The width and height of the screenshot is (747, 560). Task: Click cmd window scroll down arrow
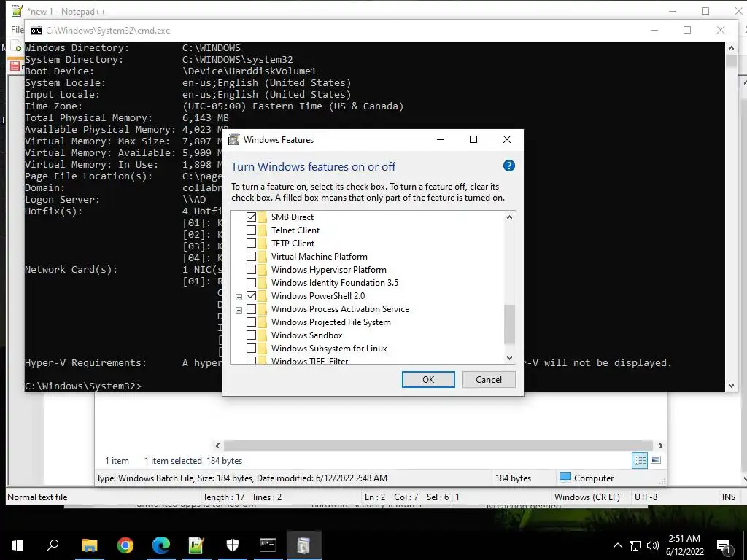click(x=731, y=386)
